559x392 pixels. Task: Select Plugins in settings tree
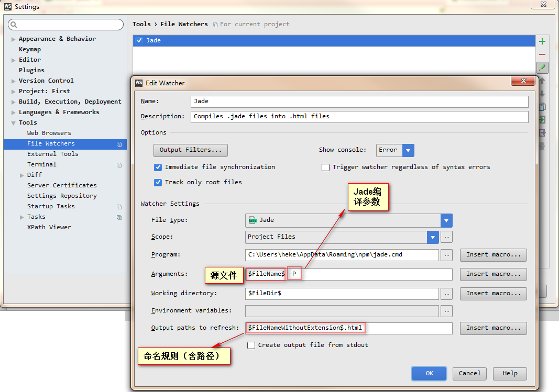(x=31, y=71)
